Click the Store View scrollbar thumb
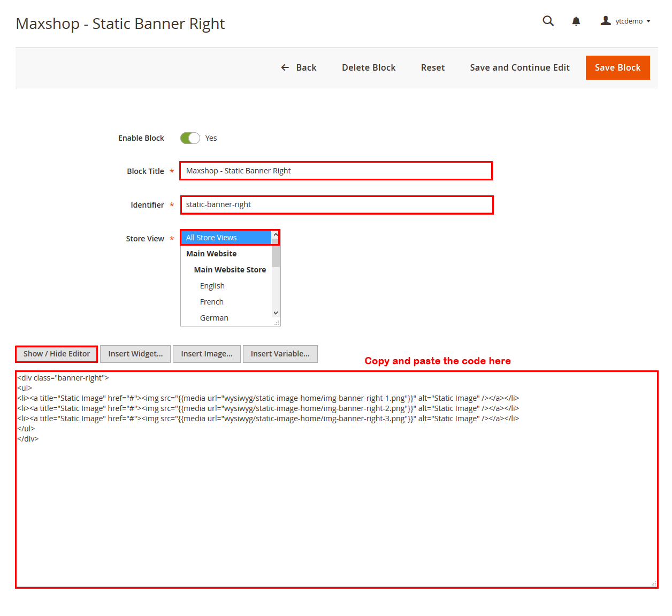Image resolution: width=672 pixels, height=616 pixels. pyautogui.click(x=276, y=256)
